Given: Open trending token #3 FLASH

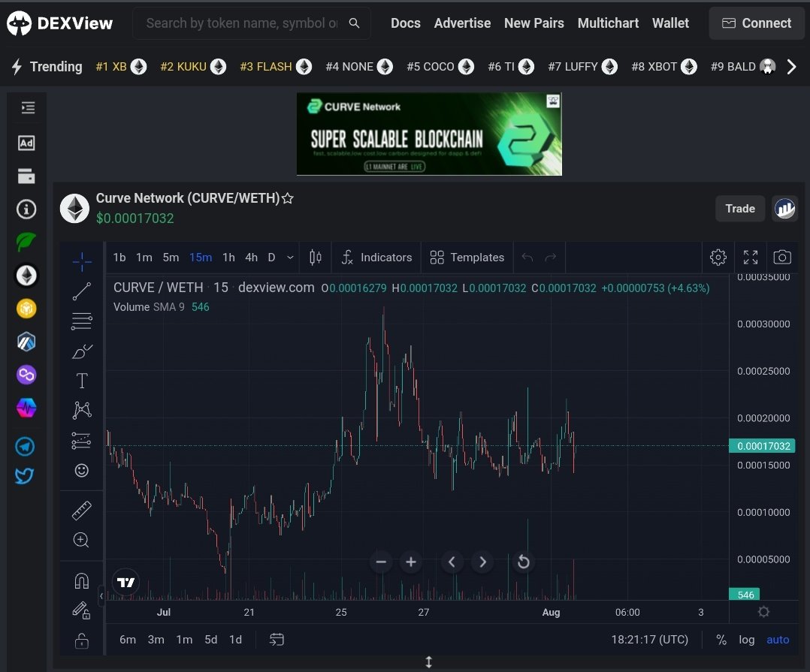Looking at the screenshot, I should pyautogui.click(x=276, y=67).
